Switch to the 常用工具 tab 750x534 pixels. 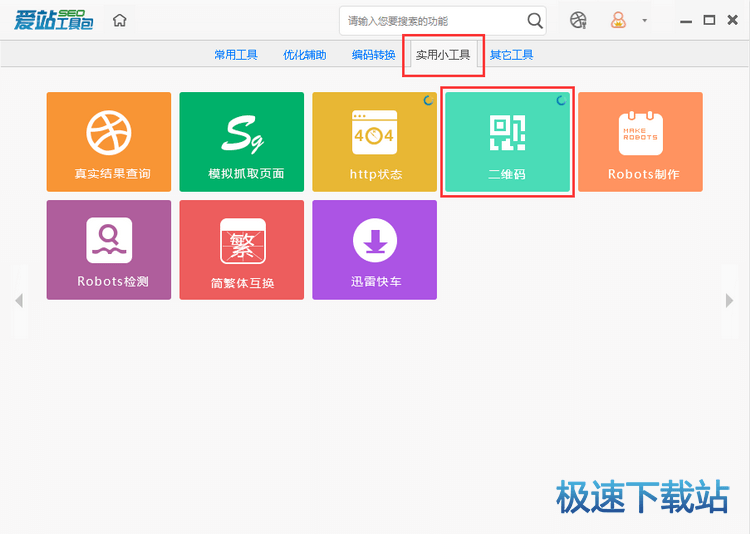click(x=236, y=55)
